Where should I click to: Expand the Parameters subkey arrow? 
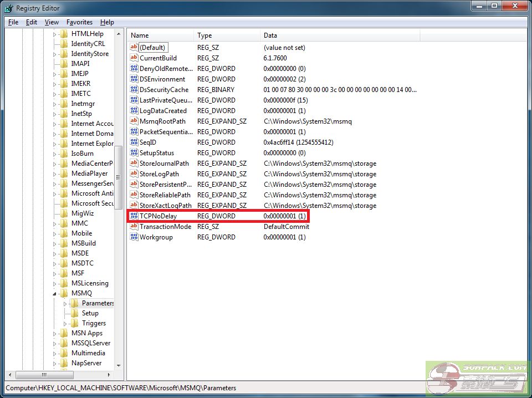click(x=65, y=304)
